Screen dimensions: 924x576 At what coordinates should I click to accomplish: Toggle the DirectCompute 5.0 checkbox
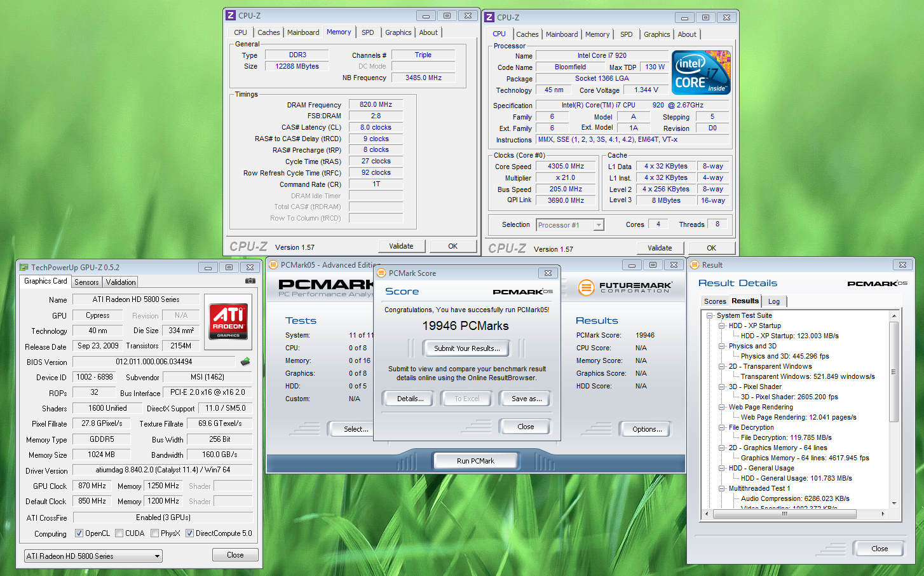pyautogui.click(x=189, y=533)
